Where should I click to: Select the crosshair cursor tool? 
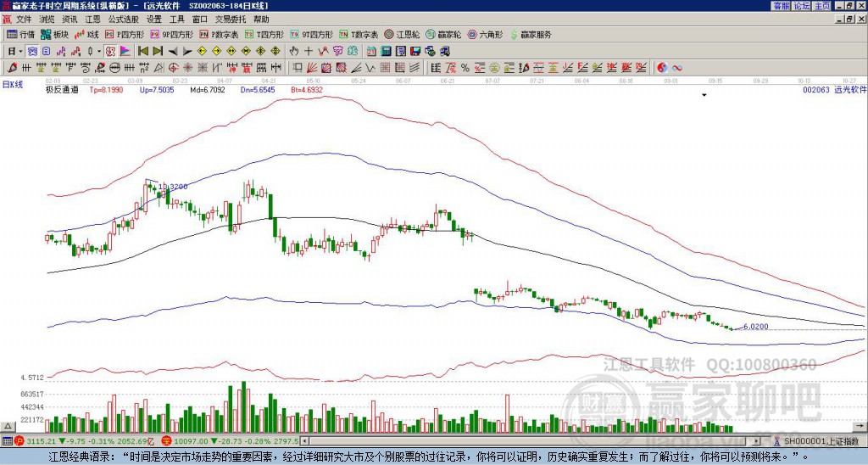pos(309,52)
